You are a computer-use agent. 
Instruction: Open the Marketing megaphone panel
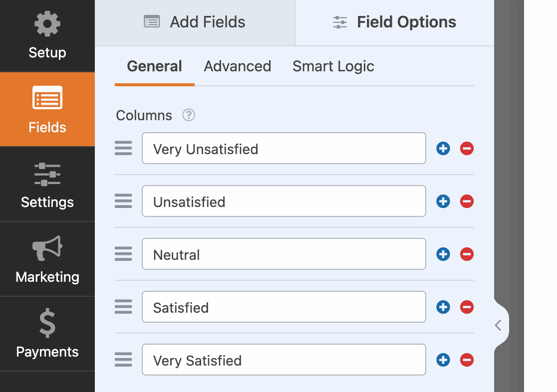[47, 259]
